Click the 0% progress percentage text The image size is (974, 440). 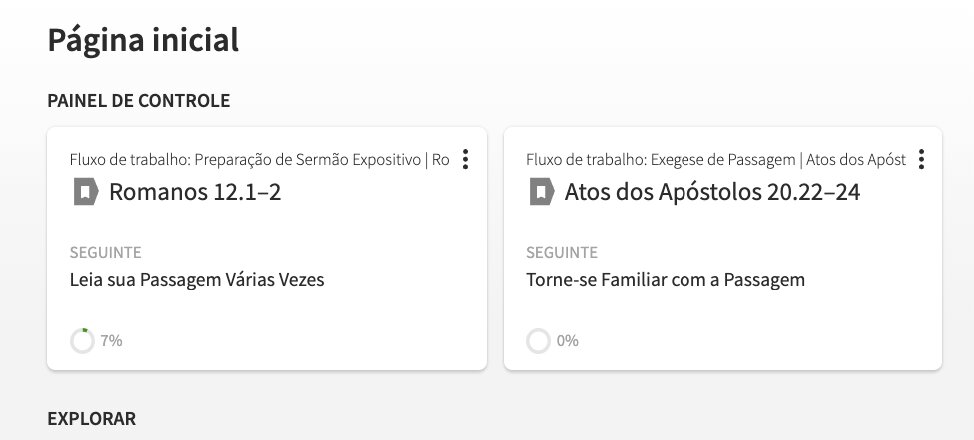567,341
